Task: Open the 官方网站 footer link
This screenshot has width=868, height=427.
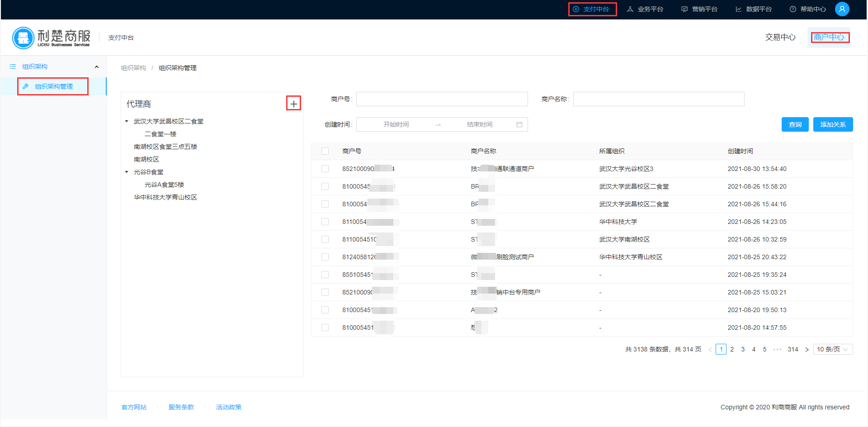Action: click(134, 407)
